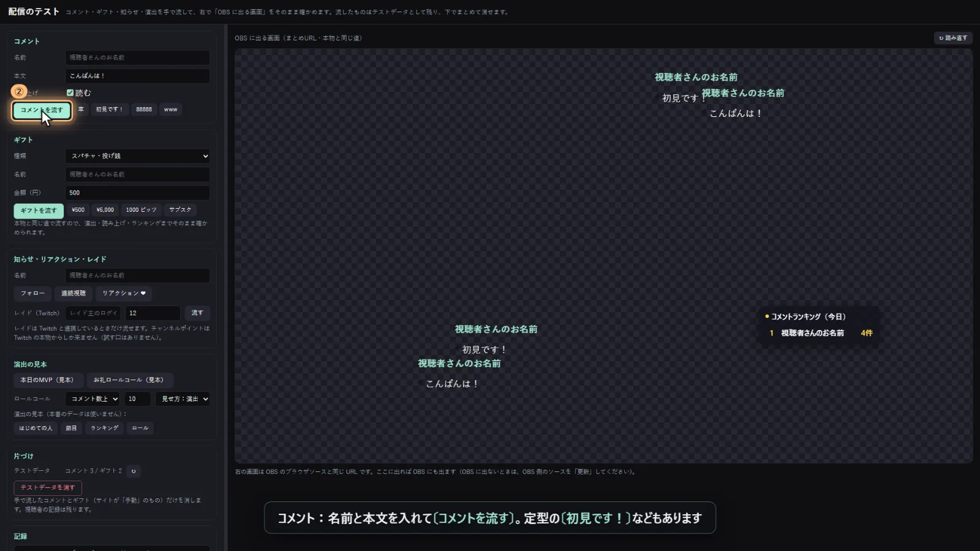
Task: Play the はじめての人 effect sample
Action: 36,428
